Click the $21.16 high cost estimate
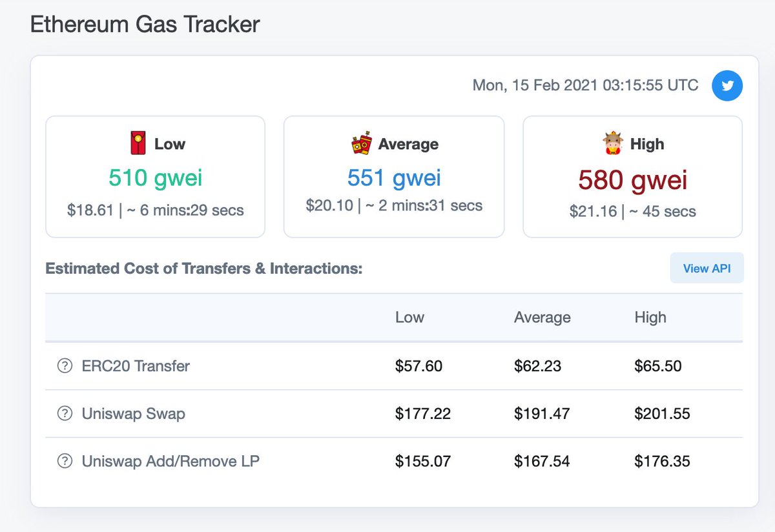Image resolution: width=775 pixels, height=532 pixels. point(593,211)
